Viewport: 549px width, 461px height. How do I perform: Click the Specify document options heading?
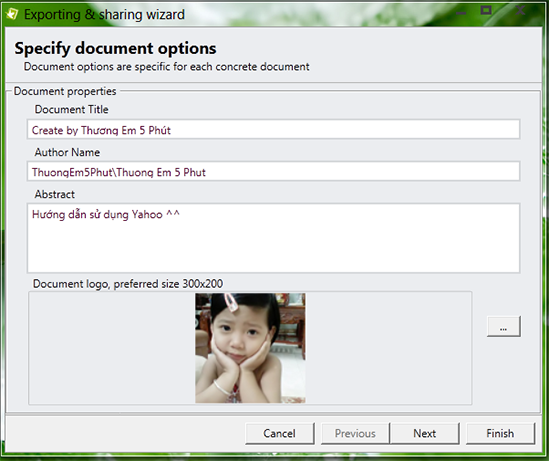[115, 48]
